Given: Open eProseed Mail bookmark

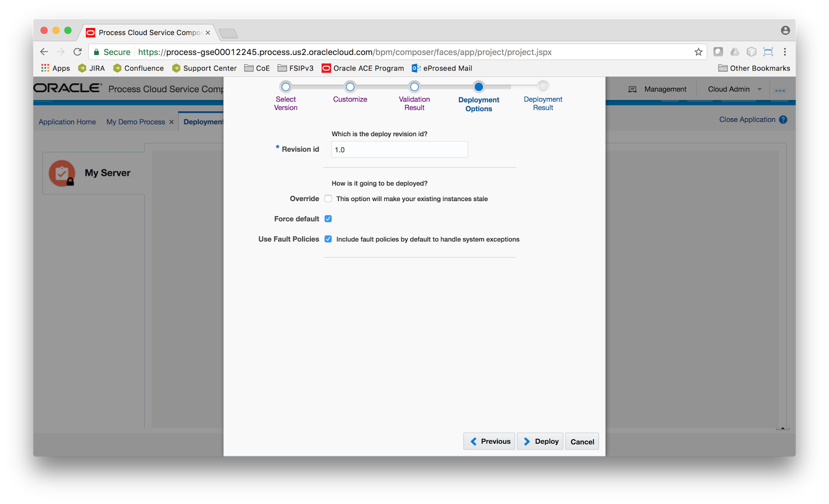Looking at the screenshot, I should pos(442,68).
